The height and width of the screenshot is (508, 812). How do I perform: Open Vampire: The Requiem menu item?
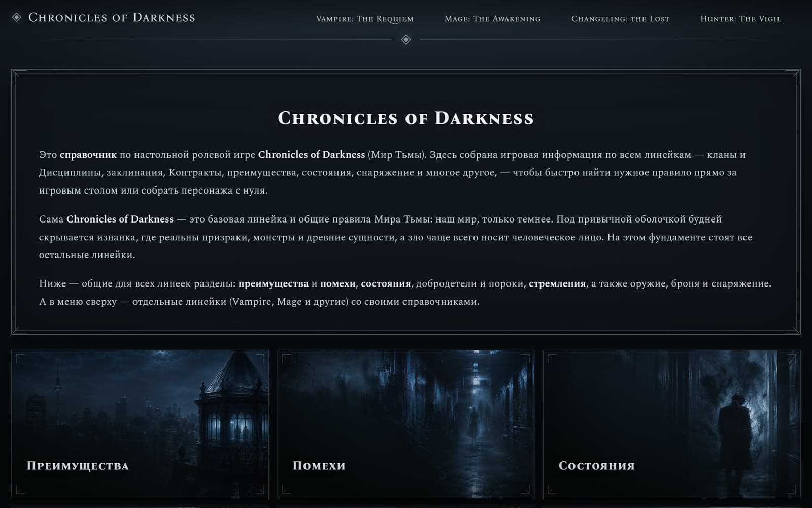tap(365, 19)
